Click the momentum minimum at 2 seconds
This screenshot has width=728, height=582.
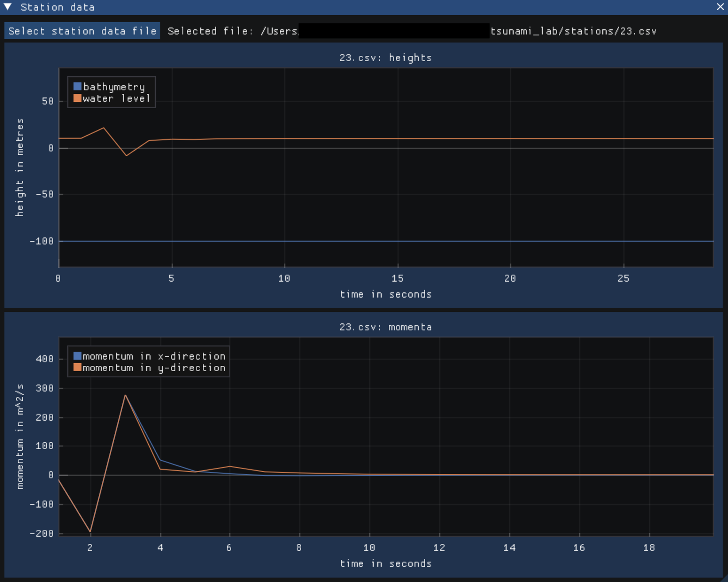[x=90, y=532]
